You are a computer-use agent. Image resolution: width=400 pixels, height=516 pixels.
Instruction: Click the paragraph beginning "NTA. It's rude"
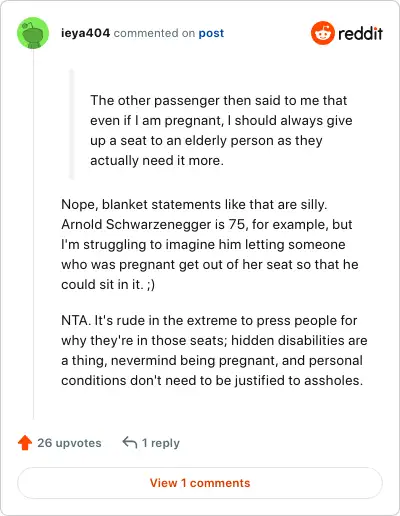pyautogui.click(x=214, y=350)
